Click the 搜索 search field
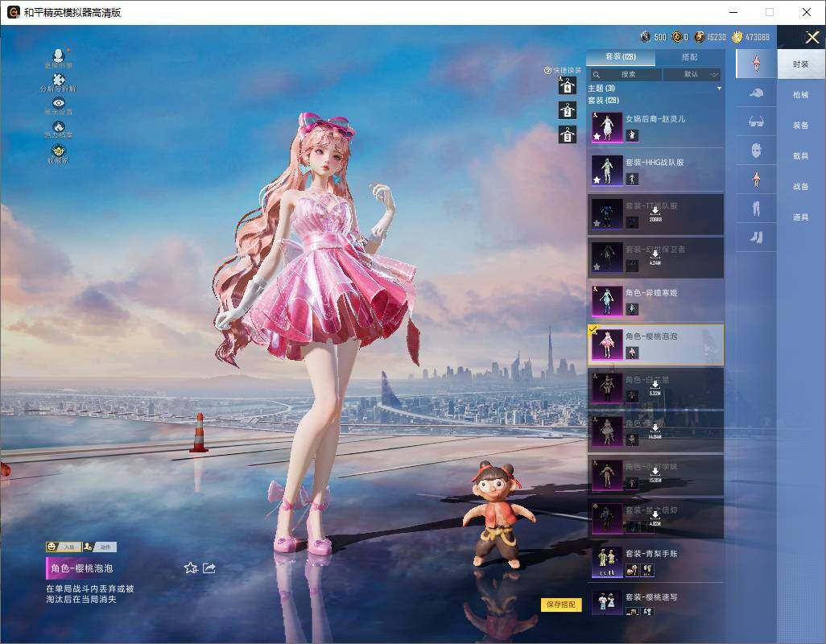 pyautogui.click(x=625, y=74)
